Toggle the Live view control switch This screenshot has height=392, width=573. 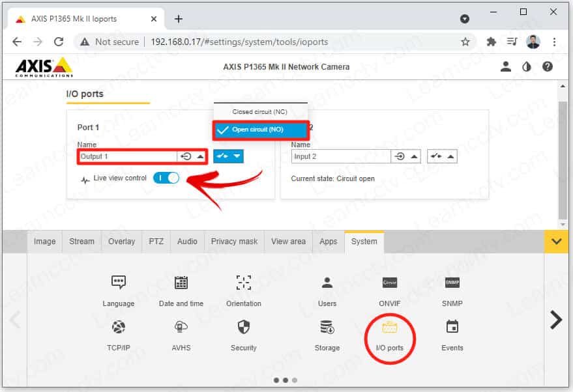point(166,178)
